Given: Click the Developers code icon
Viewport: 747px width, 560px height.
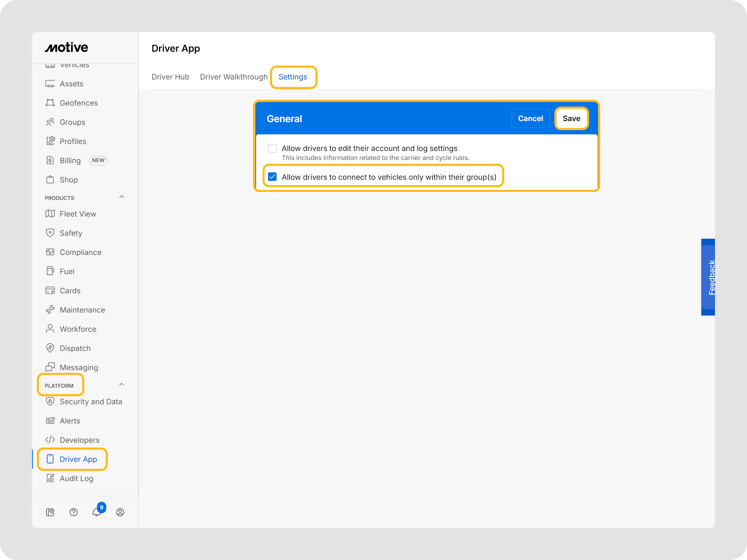Looking at the screenshot, I should coord(50,440).
